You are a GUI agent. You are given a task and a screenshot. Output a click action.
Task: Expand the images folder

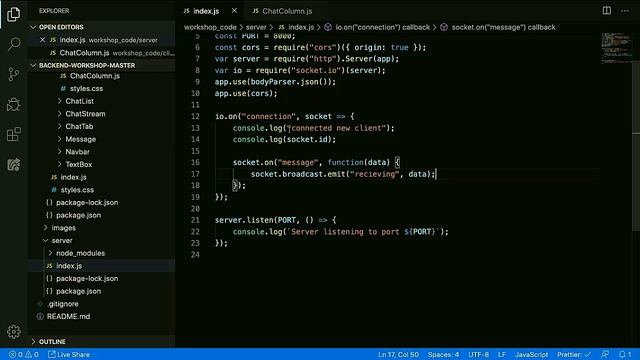[63, 228]
